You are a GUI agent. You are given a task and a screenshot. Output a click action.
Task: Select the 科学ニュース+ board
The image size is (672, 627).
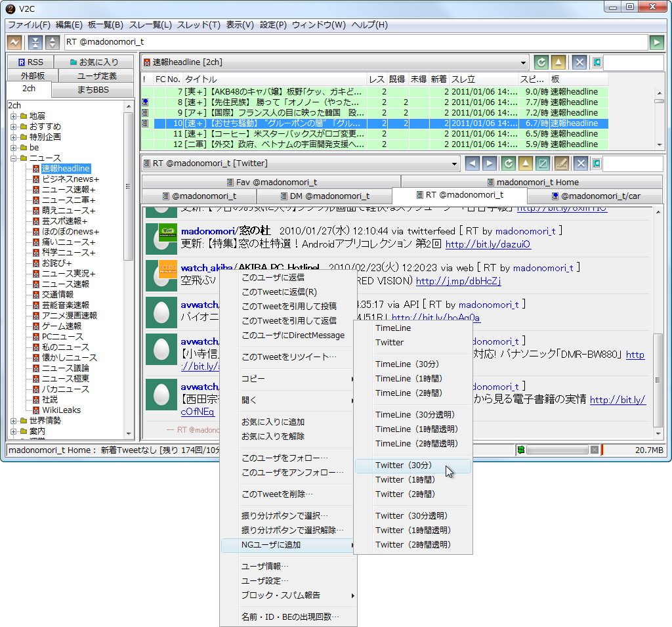(x=68, y=253)
